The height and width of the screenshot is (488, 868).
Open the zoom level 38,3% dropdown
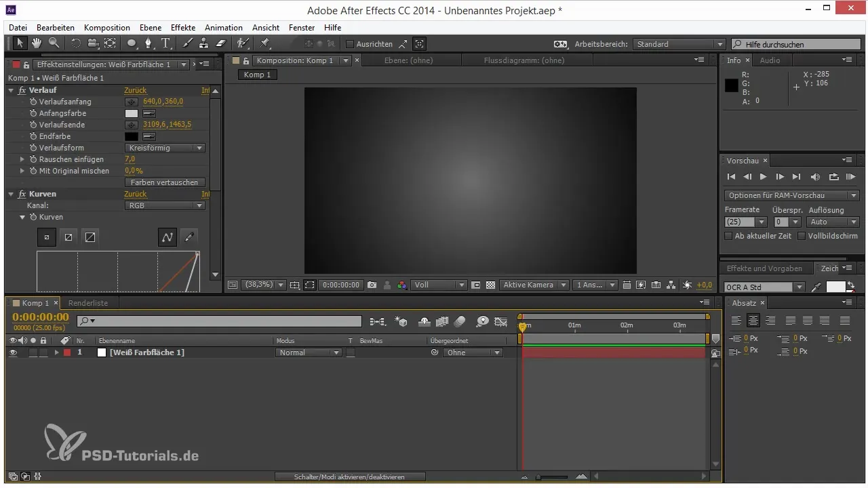click(x=263, y=285)
